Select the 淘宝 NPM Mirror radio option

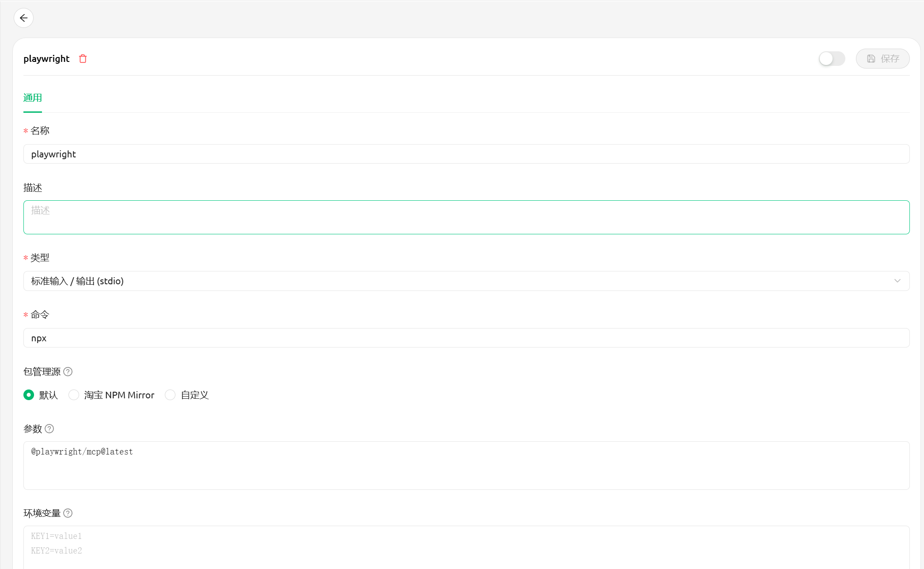point(74,395)
